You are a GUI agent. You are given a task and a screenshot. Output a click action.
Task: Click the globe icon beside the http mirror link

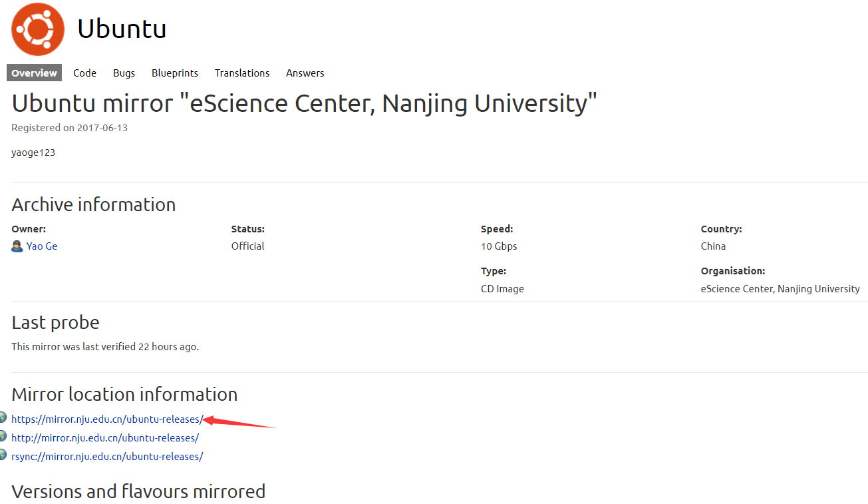tap(3, 437)
